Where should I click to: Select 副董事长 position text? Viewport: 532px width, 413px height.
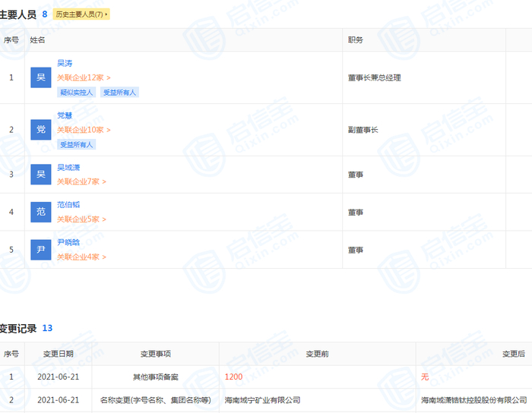click(363, 130)
